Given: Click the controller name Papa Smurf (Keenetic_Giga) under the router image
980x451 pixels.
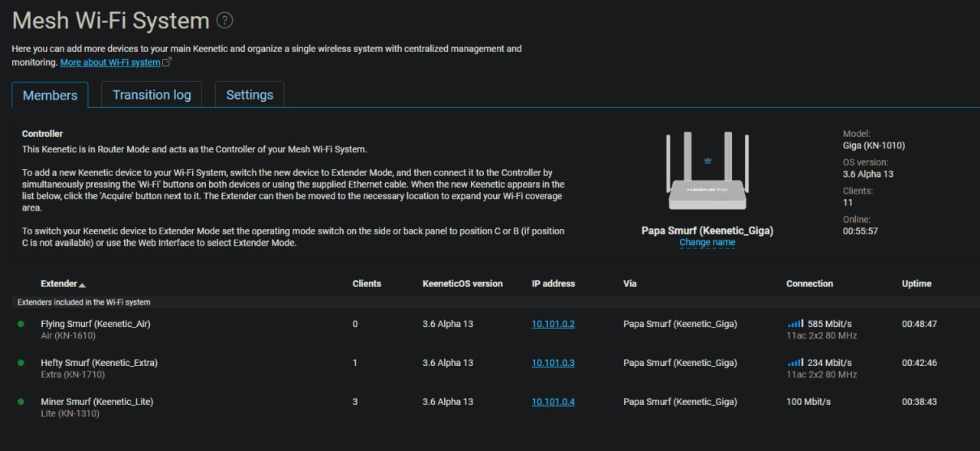Looking at the screenshot, I should click(x=707, y=230).
